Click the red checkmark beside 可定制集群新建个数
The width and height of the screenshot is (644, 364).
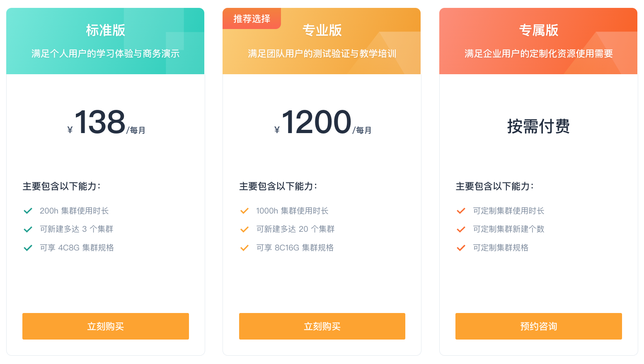click(461, 229)
